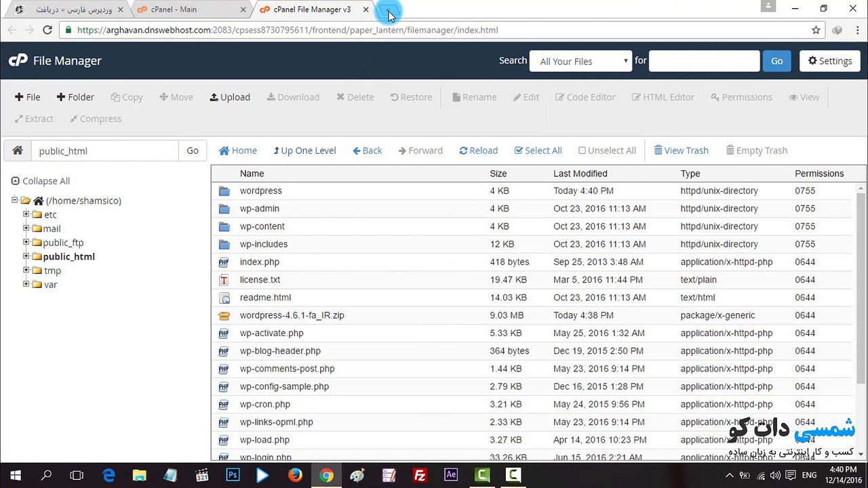Viewport: 868px width, 488px height.
Task: Click the folder icon in the wp-includes row
Action: [224, 244]
